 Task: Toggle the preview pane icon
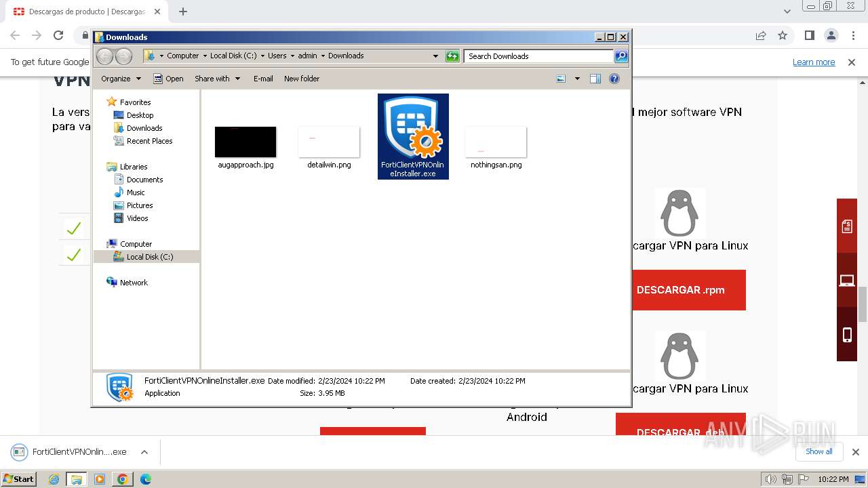click(595, 79)
